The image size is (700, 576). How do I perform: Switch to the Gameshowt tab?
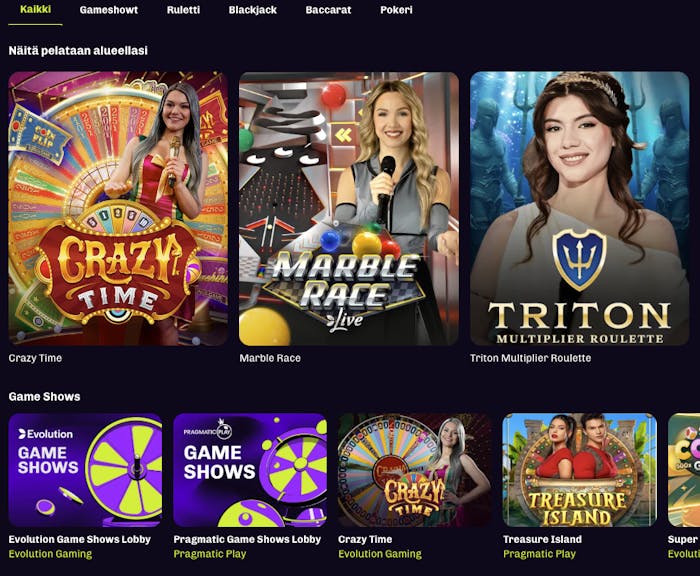[x=108, y=10]
